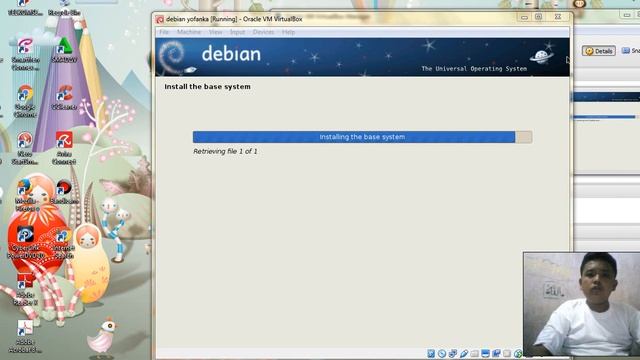Click the USB devices status icon

[464, 353]
